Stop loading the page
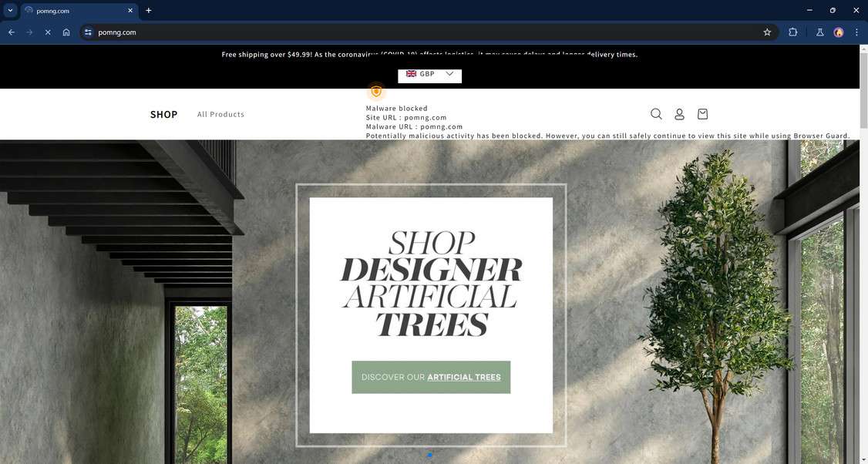Viewport: 868px width, 464px height. point(48,32)
